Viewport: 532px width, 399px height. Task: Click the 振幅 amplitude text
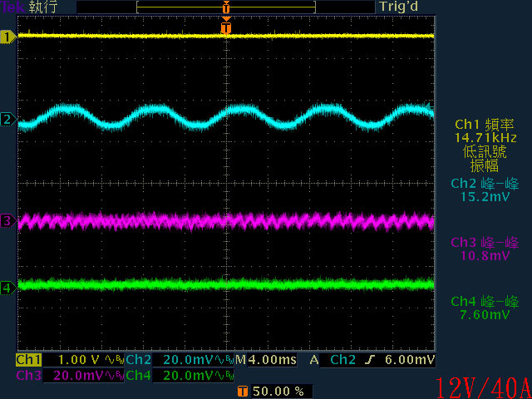point(485,165)
